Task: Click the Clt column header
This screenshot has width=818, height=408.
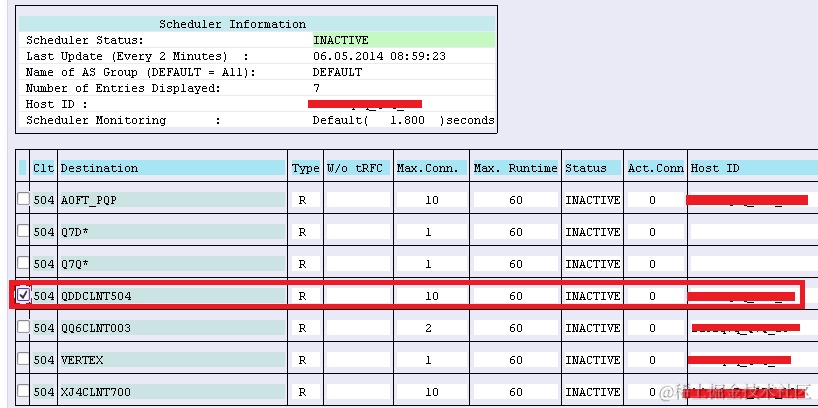Action: (x=43, y=168)
